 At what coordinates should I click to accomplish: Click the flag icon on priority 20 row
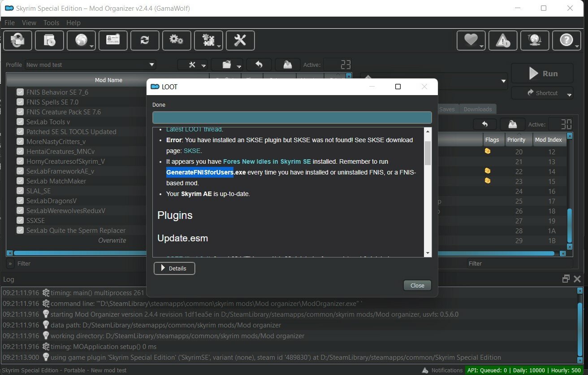487,151
